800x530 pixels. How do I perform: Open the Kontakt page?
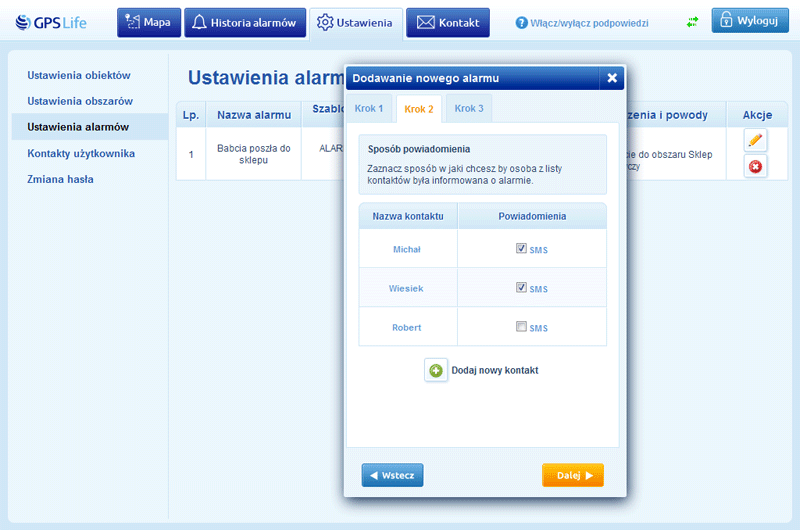448,22
